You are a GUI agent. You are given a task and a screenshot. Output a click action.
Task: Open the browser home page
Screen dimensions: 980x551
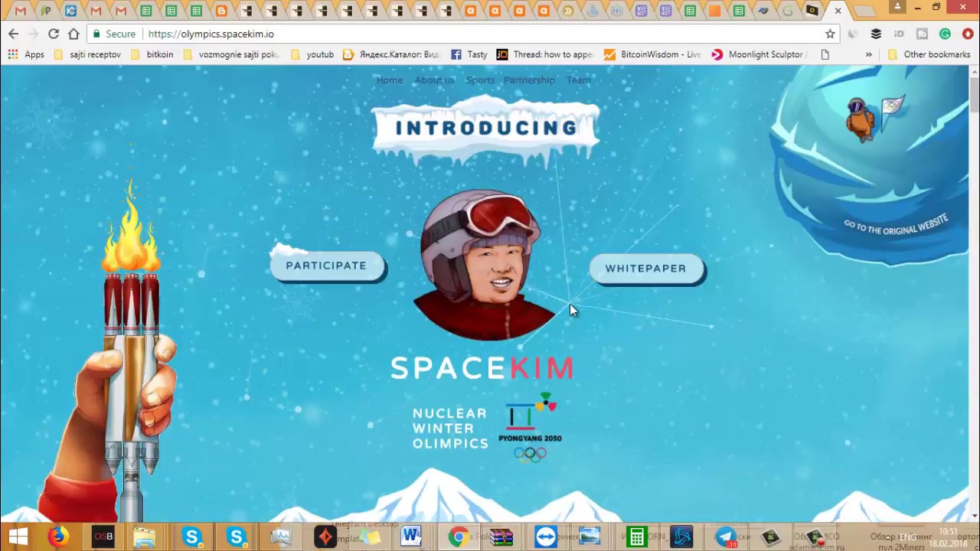pos(73,34)
